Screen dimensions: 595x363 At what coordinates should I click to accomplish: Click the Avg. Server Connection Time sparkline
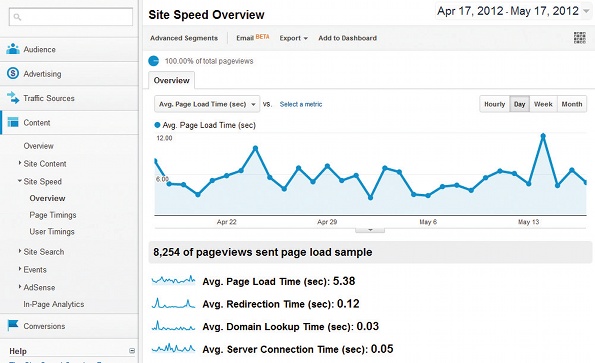pyautogui.click(x=173, y=348)
